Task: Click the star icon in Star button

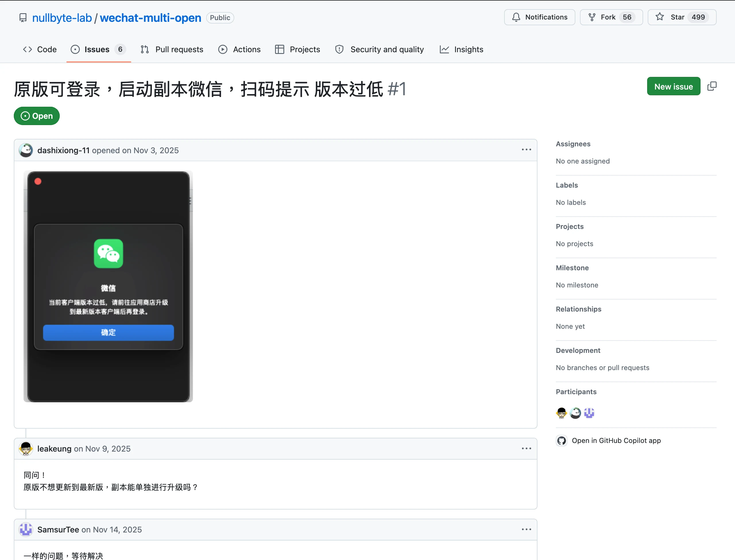Action: [659, 17]
